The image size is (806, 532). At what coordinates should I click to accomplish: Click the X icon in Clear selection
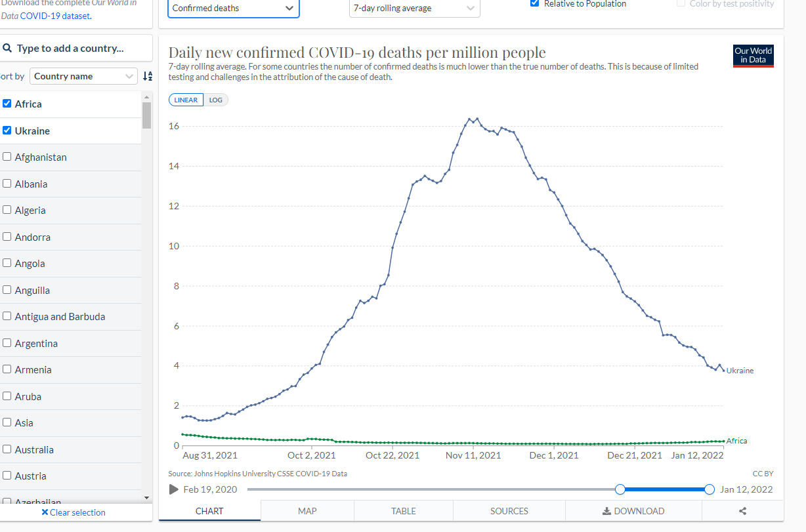[x=45, y=512]
